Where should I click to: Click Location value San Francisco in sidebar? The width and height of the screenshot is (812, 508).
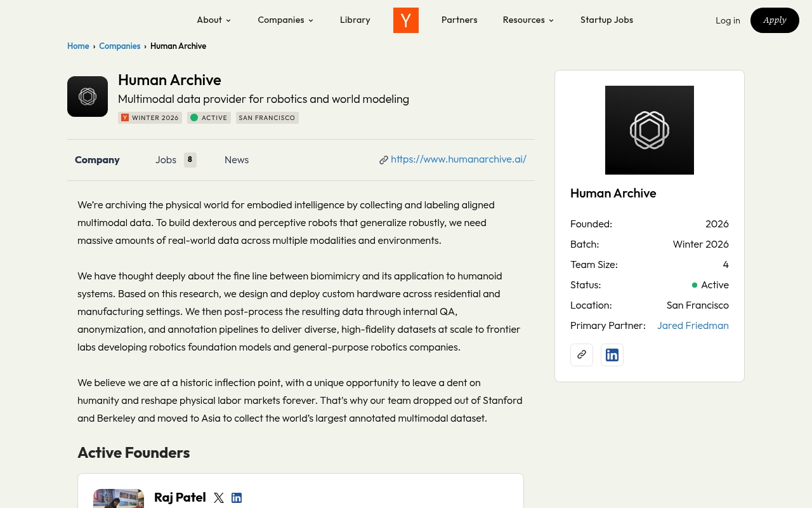pos(698,305)
